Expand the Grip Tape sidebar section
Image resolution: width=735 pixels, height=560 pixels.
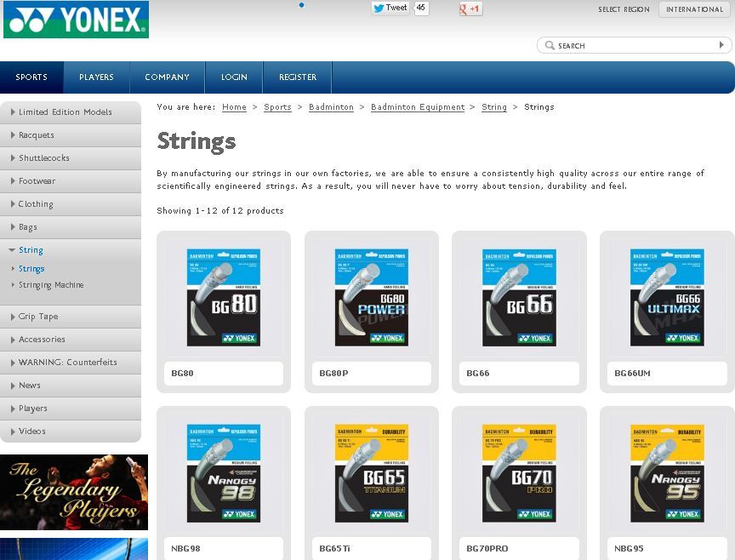(x=38, y=317)
